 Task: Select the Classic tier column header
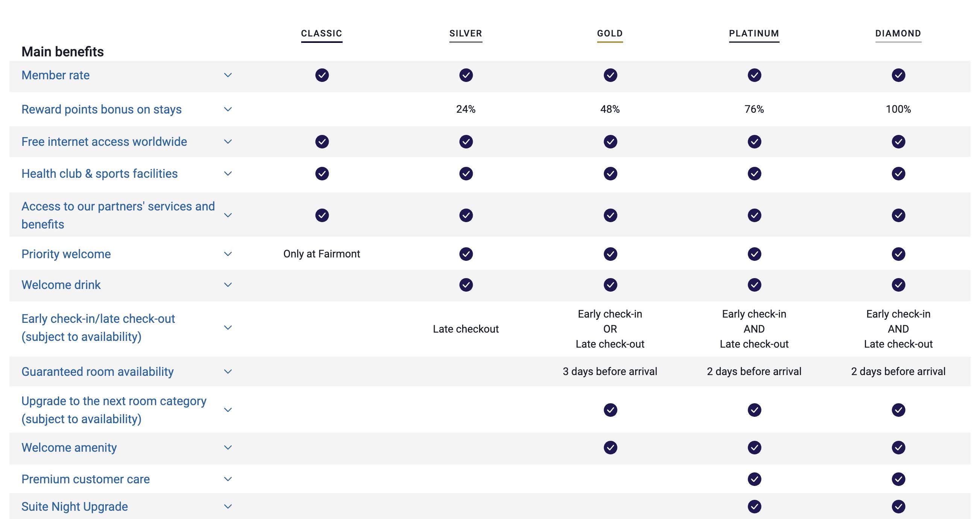coord(322,33)
